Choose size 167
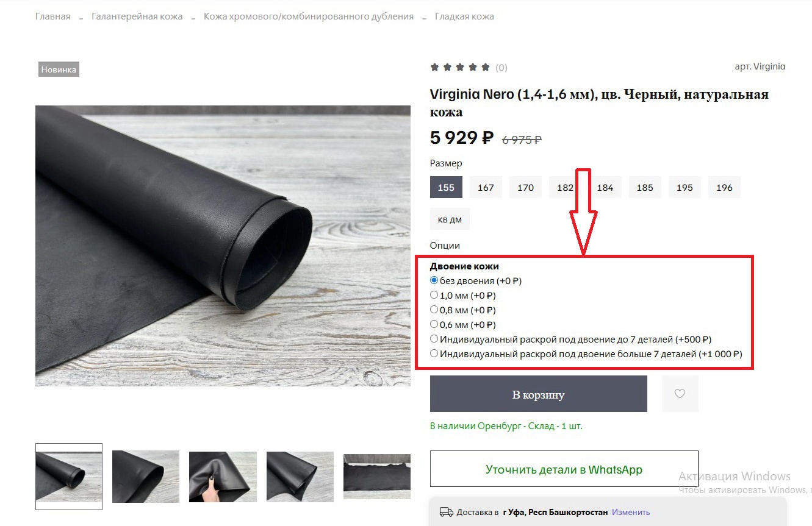The image size is (812, 526). pyautogui.click(x=486, y=188)
